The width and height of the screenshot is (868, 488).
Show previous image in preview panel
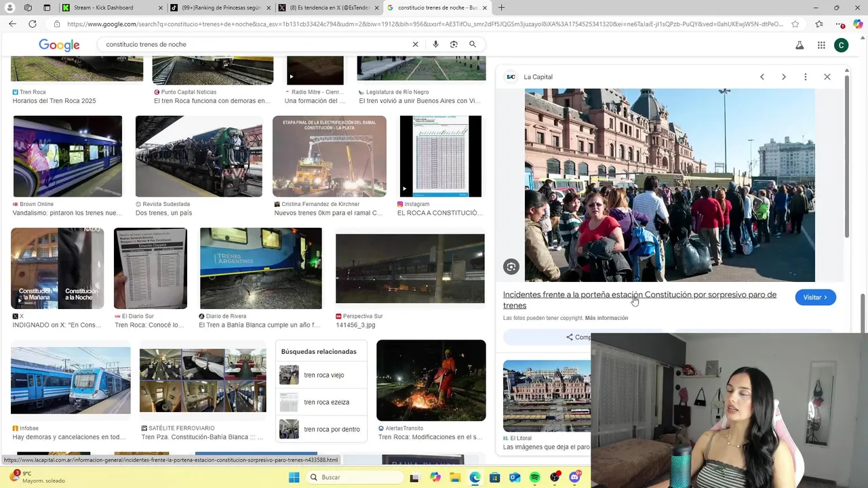[762, 77]
